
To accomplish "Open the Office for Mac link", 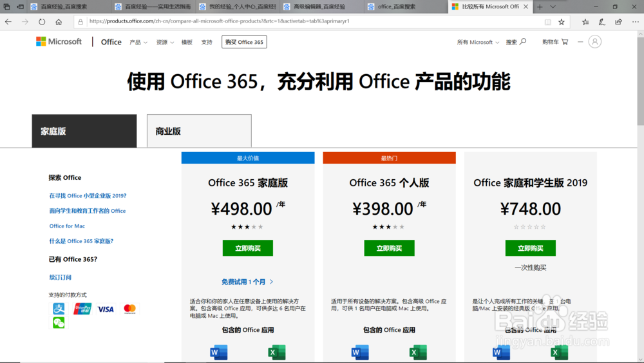I will pos(67,226).
